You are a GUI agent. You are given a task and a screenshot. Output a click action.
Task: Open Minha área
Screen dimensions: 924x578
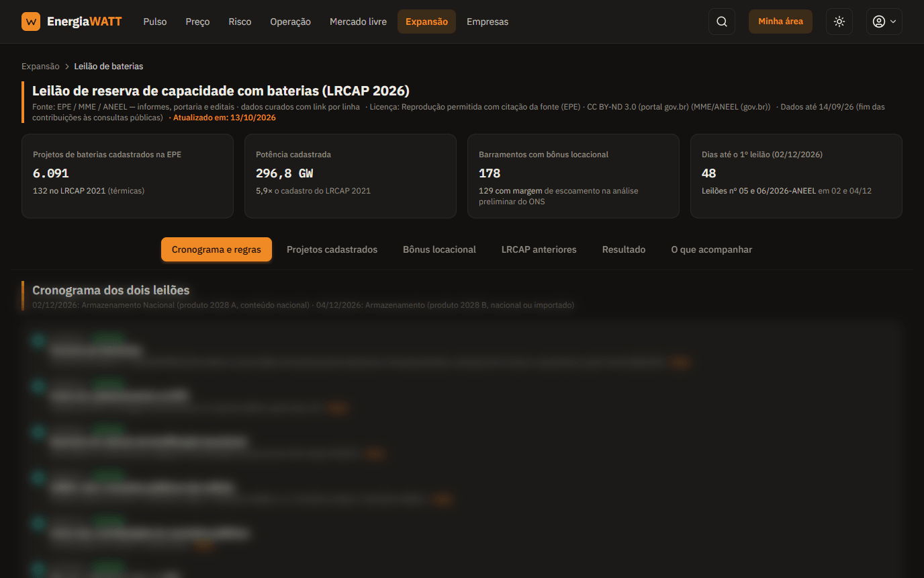(x=780, y=22)
